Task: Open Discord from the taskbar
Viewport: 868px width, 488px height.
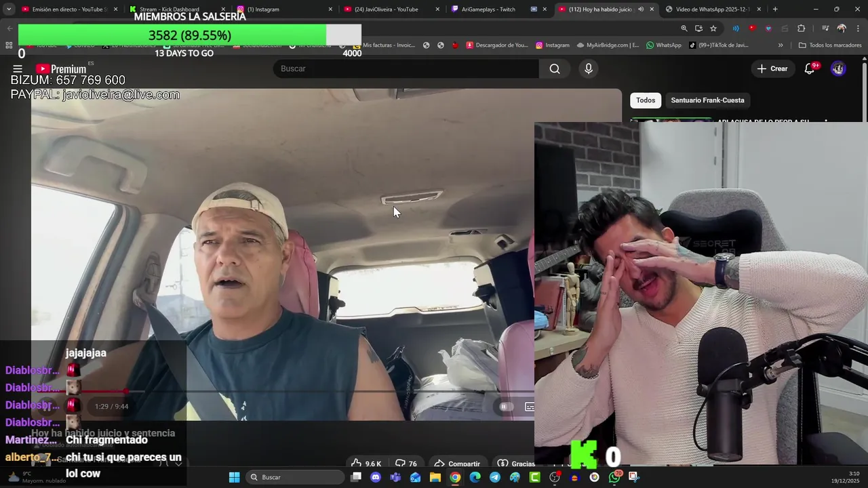Action: coord(376,477)
